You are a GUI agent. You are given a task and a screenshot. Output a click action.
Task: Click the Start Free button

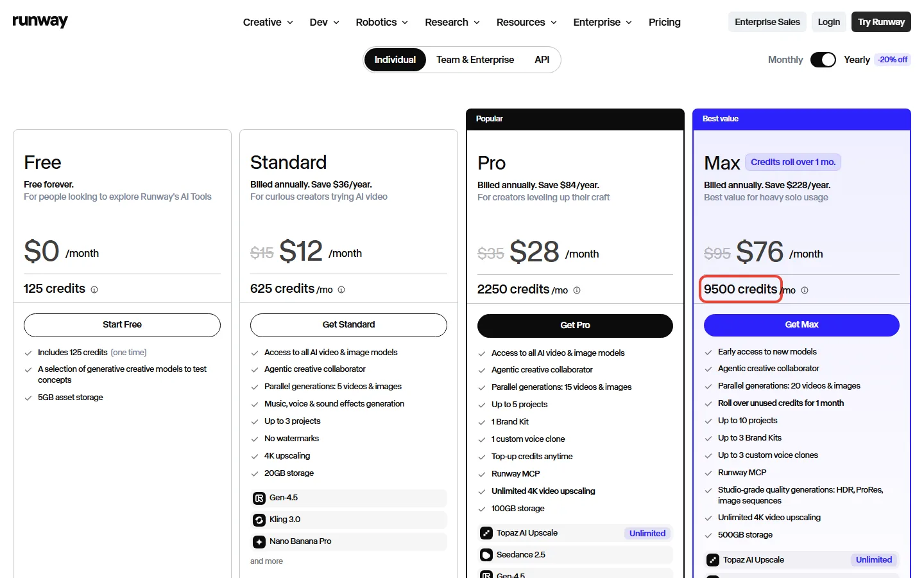122,325
